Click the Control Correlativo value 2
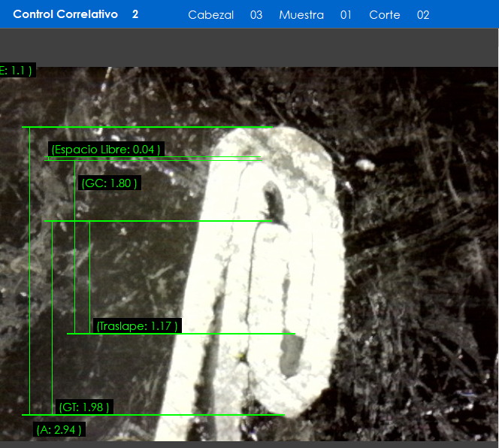This screenshot has height=448, width=499. (x=135, y=14)
